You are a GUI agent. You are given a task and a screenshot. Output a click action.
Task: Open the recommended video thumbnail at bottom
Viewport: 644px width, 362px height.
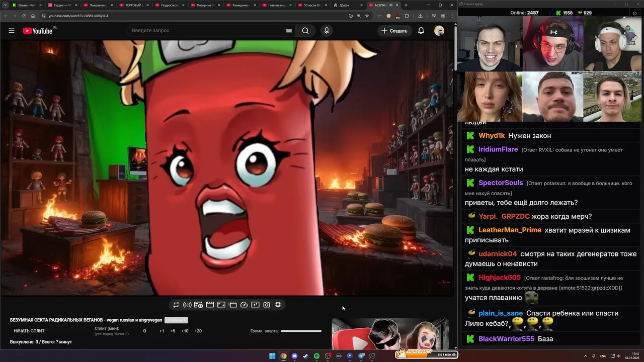coord(390,334)
